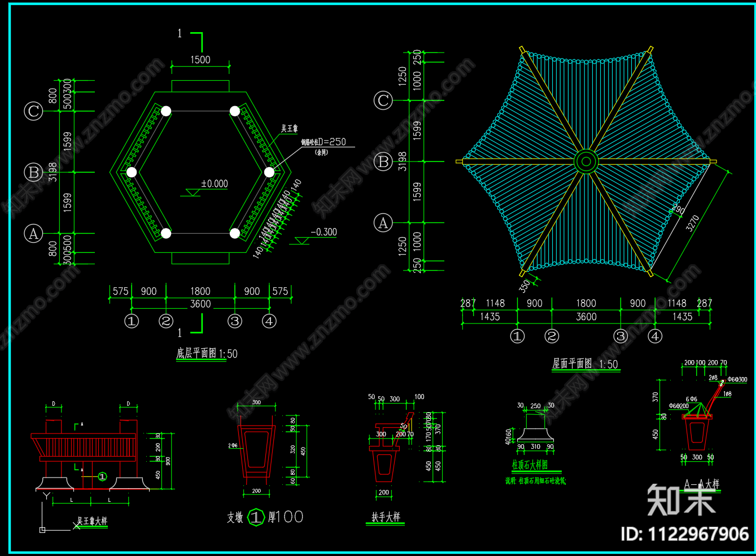Image resolution: width=756 pixels, height=556 pixels.
Task: Pick axis bubble ① under the floor plan
Action: pyautogui.click(x=132, y=321)
